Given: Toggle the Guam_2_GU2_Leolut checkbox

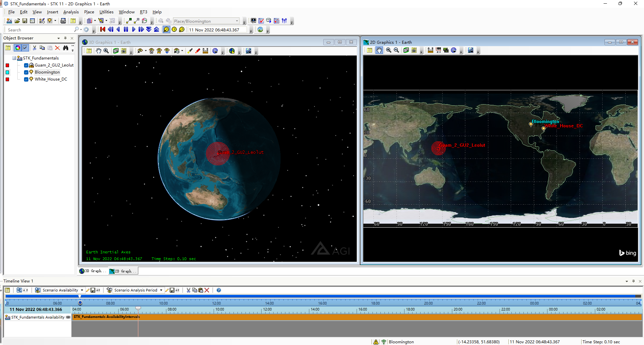Looking at the screenshot, I should [26, 65].
